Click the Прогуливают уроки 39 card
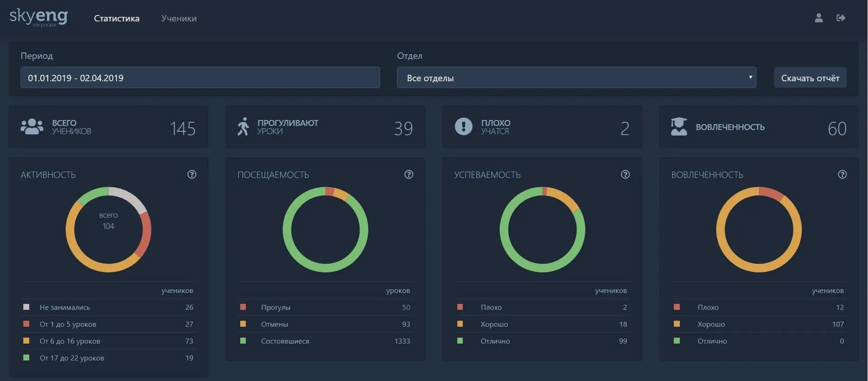The width and height of the screenshot is (868, 381). (325, 127)
